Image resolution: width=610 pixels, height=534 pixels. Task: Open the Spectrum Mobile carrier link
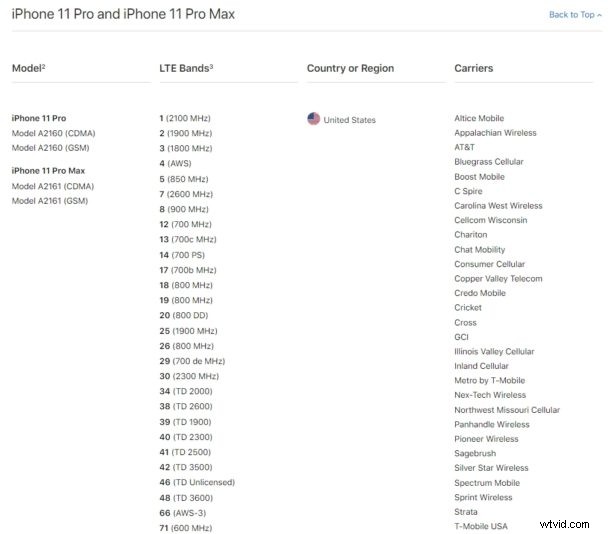487,483
